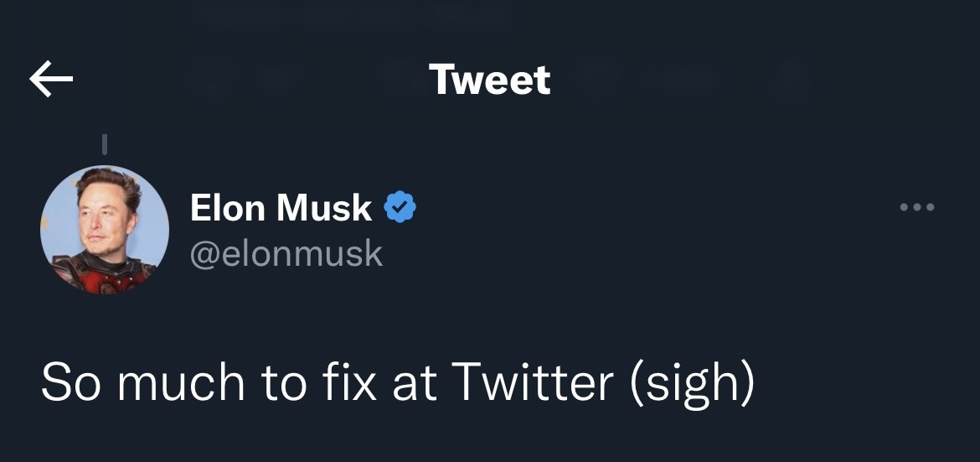This screenshot has height=462, width=980.
Task: Click the blue verified checkmark badge
Action: pos(400,207)
